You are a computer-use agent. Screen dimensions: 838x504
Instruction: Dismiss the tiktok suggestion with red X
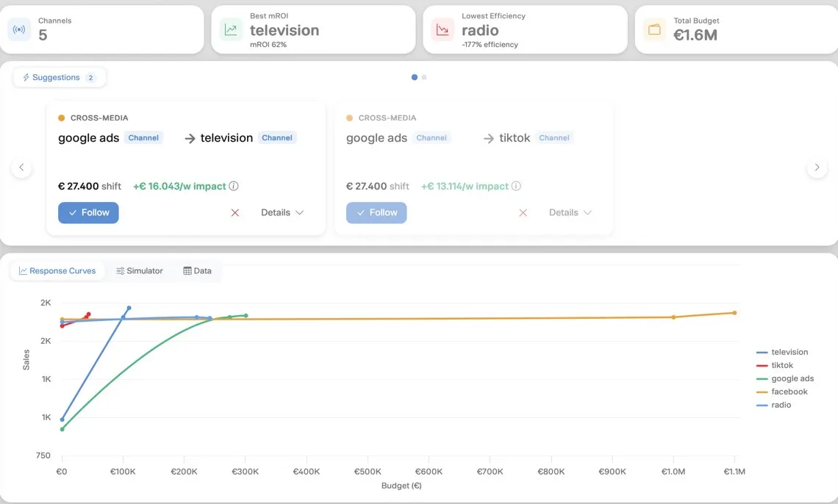(523, 212)
